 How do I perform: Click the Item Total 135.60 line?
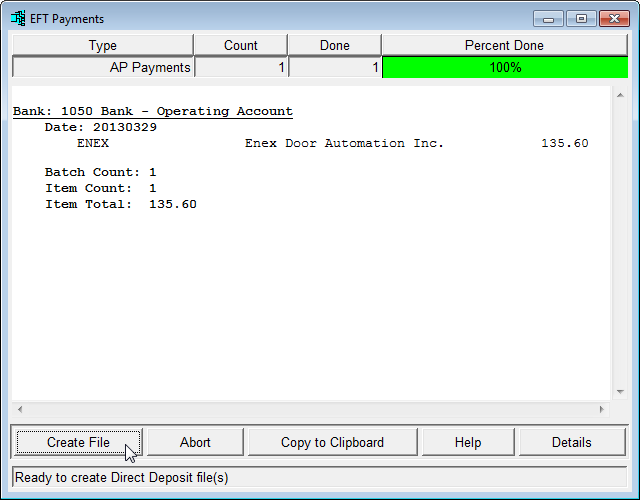tap(120, 204)
